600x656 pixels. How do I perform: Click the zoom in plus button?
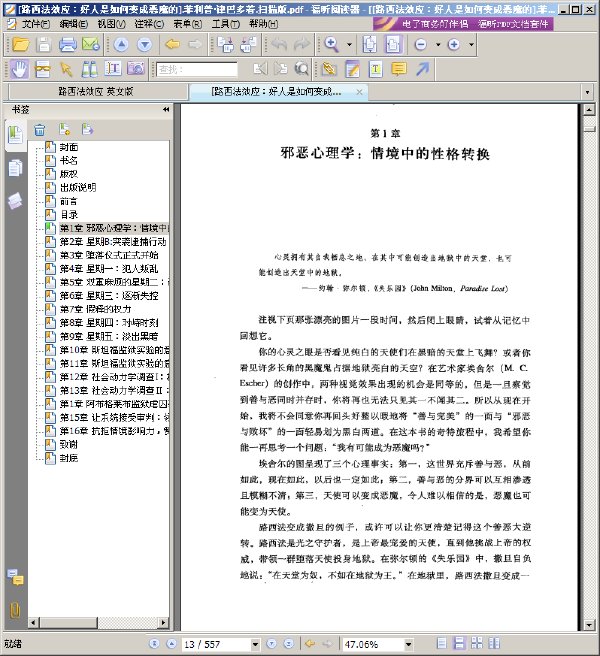(x=454, y=44)
